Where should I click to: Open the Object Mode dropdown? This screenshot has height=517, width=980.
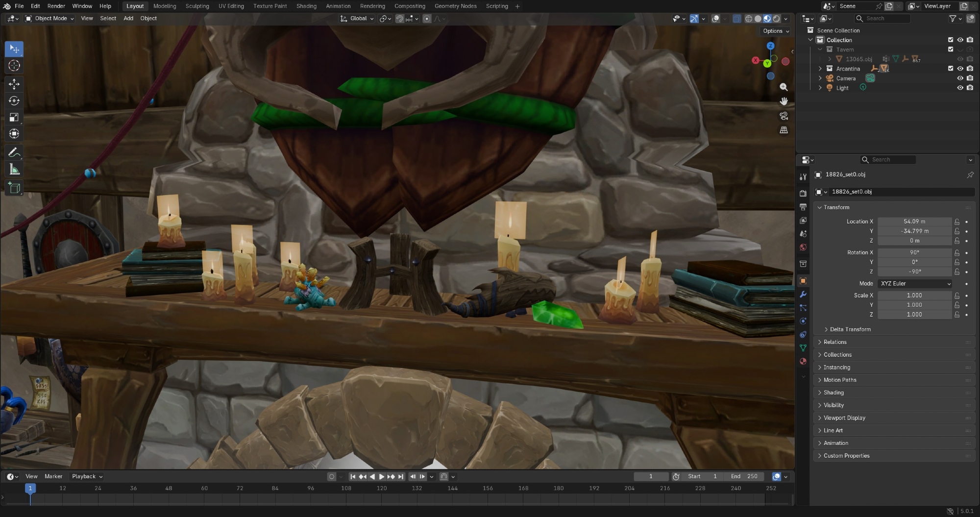click(x=49, y=19)
